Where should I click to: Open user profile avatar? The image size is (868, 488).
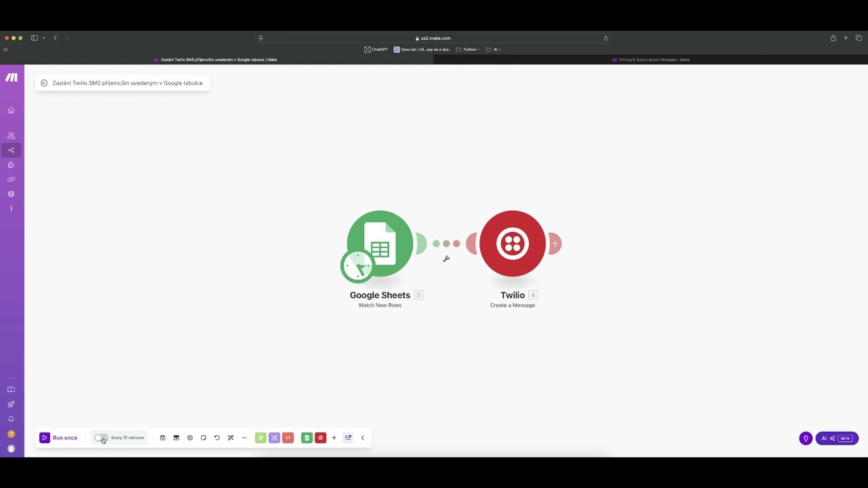tap(11, 449)
